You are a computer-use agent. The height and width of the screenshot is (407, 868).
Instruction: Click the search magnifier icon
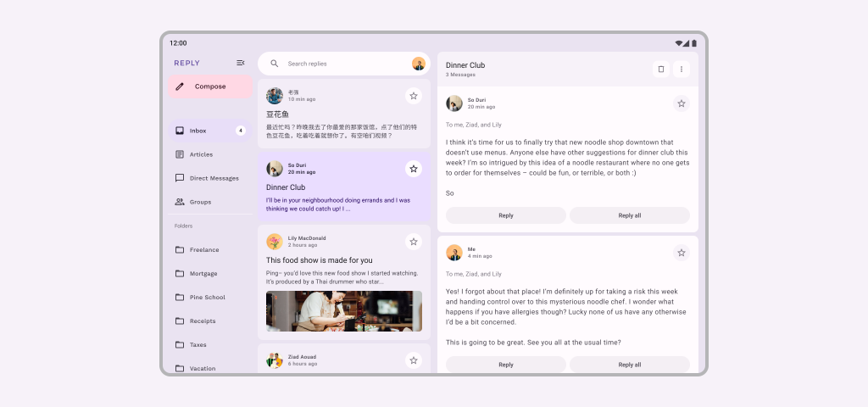coord(275,64)
